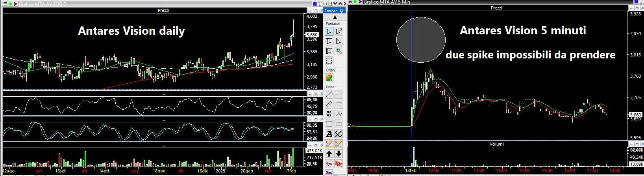Select the double horizontal lines tool
This screenshot has width=644, height=176.
click(339, 104)
